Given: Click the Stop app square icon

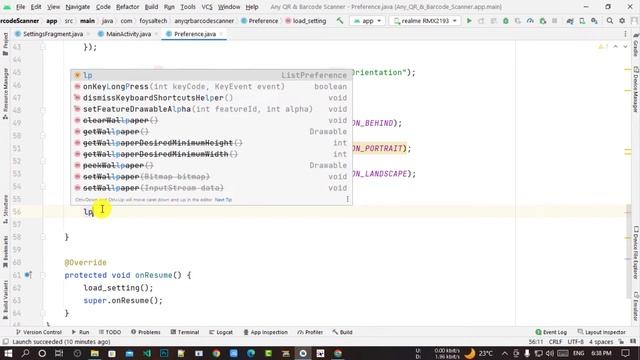Looking at the screenshot, I should [554, 20].
